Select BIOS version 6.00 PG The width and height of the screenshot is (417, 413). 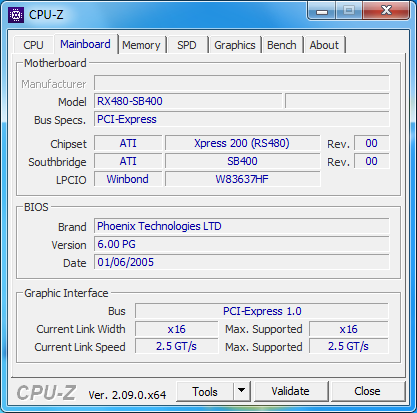[x=242, y=244]
